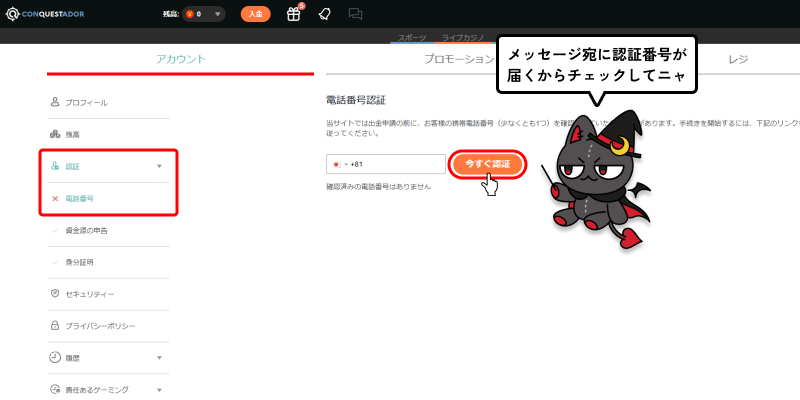Select the プロモーション tab
The height and width of the screenshot is (400, 800).
point(459,59)
